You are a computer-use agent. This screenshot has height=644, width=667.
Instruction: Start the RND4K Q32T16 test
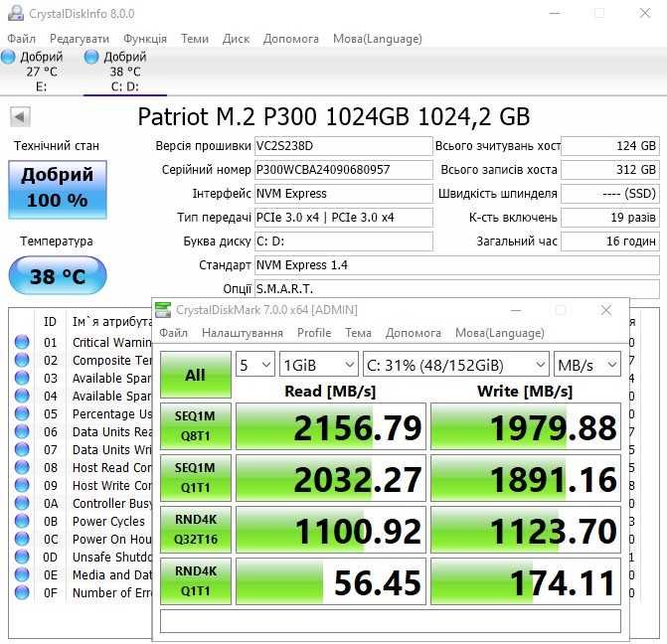[196, 530]
